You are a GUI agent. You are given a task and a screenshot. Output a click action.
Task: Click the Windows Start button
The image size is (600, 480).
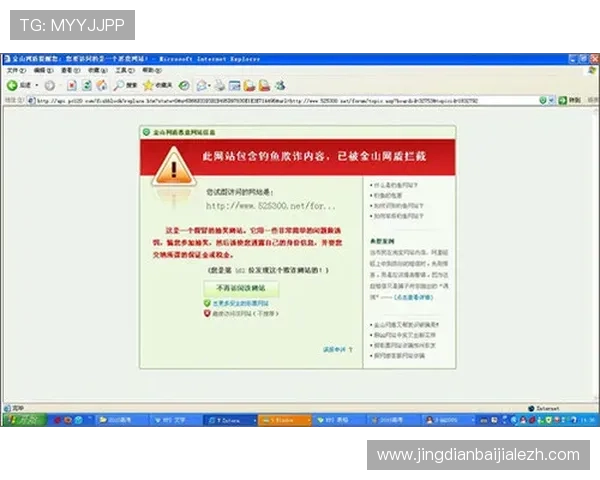[x=24, y=420]
